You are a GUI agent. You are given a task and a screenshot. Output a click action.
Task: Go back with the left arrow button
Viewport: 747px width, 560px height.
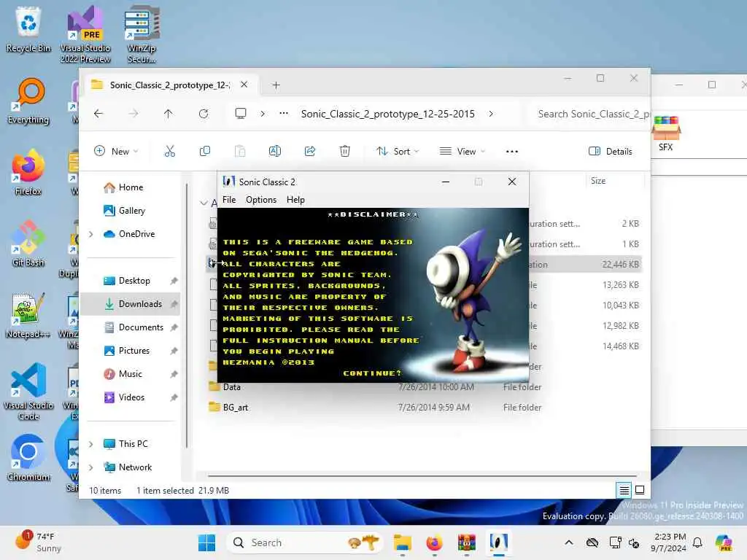click(98, 114)
